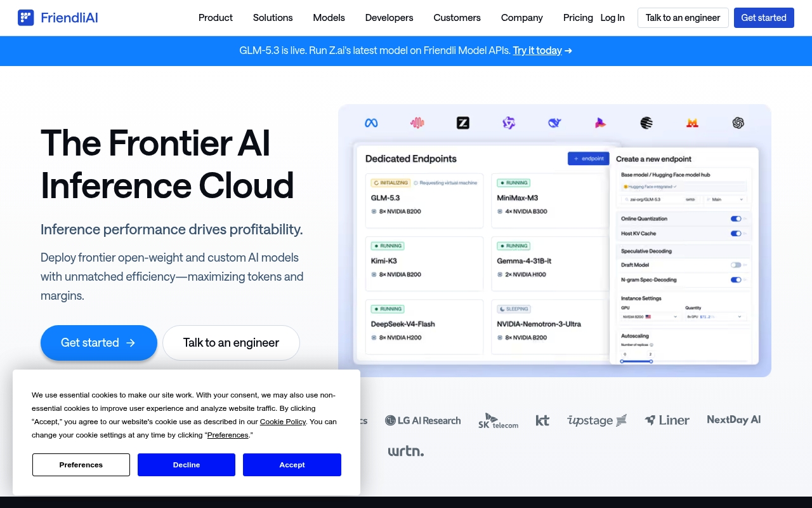Open the Company menu
This screenshot has height=508, width=812.
click(x=522, y=18)
